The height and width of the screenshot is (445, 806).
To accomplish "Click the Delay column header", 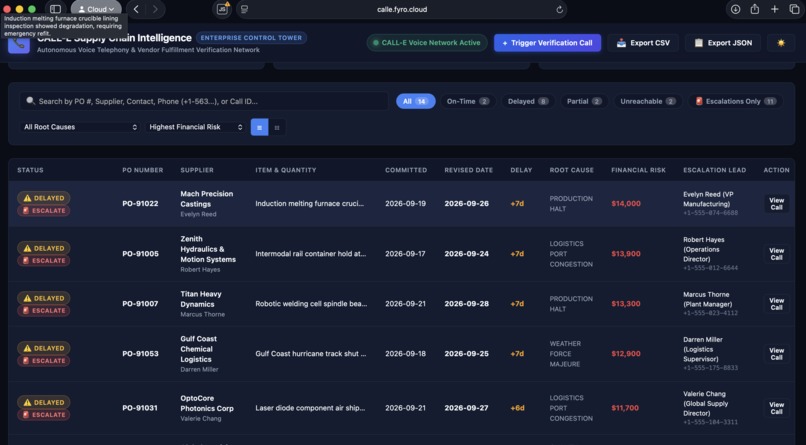I will 521,170.
